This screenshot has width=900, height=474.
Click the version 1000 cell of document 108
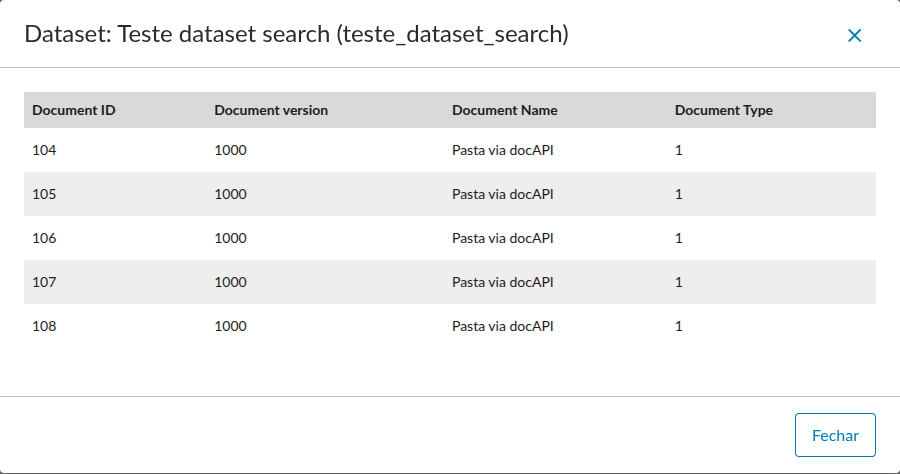230,326
